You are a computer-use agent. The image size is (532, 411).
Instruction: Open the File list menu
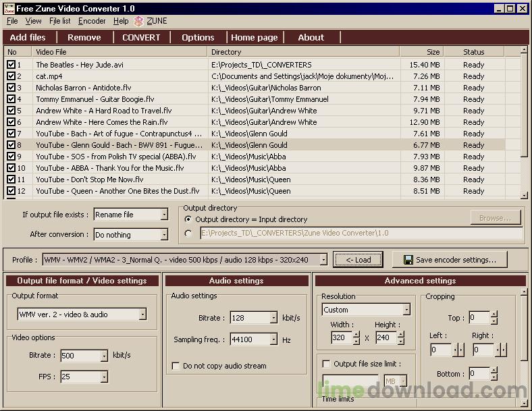59,21
